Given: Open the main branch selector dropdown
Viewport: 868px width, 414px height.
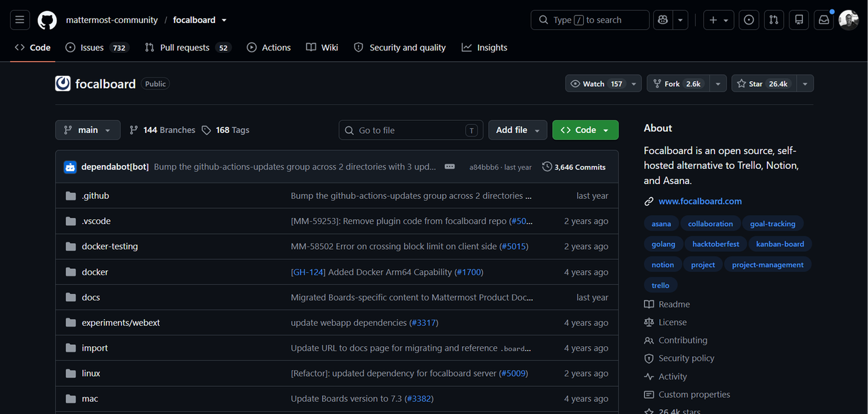Looking at the screenshot, I should click(x=88, y=130).
